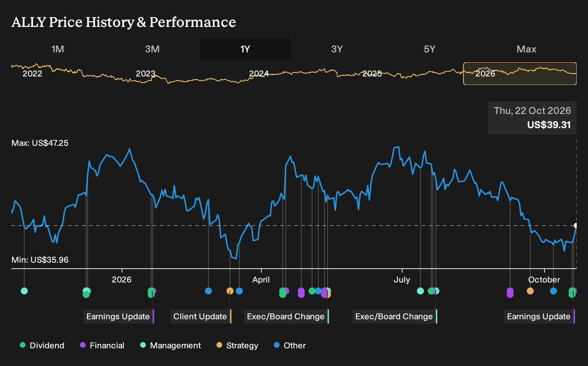Viewport: 588px width, 366px height.
Task: Click the leftmost teal Management event dot
Action: click(x=24, y=291)
